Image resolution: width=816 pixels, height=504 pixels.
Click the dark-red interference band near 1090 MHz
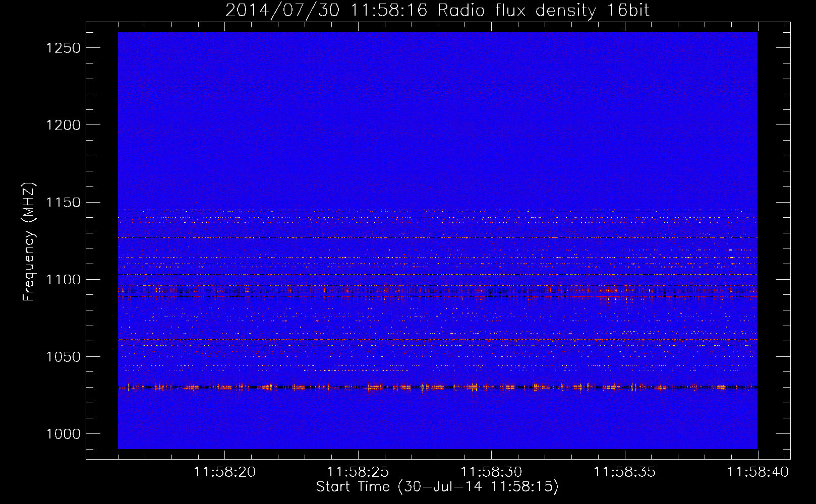click(438, 297)
